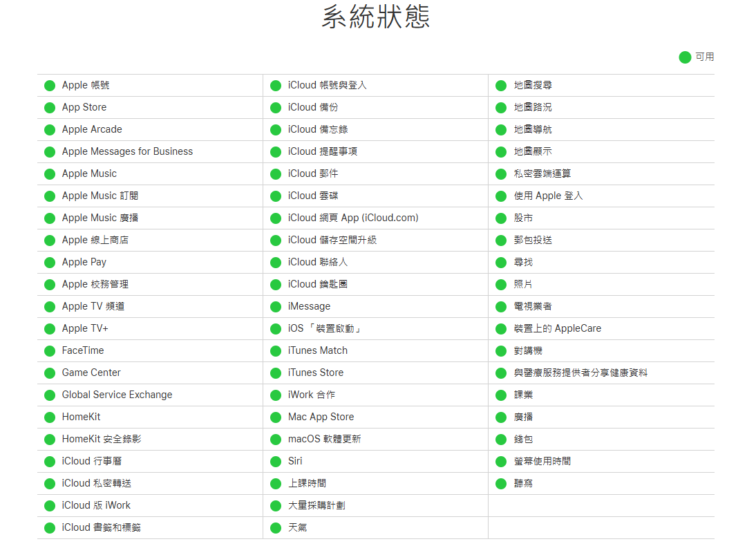Select the macOS 軟體更新 entry
This screenshot has height=546, width=756.
click(325, 439)
